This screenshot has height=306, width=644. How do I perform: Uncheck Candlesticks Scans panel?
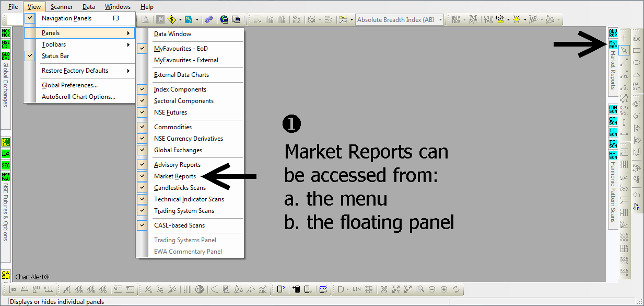pos(142,188)
